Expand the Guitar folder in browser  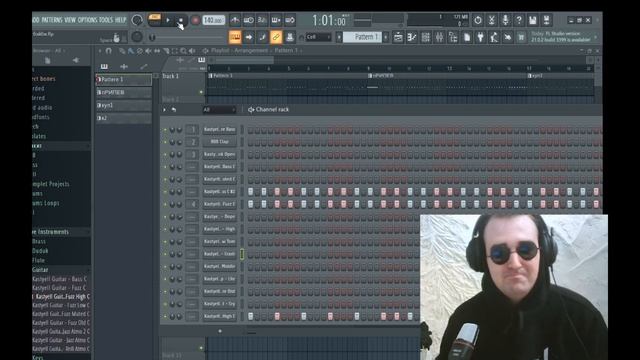click(x=40, y=270)
